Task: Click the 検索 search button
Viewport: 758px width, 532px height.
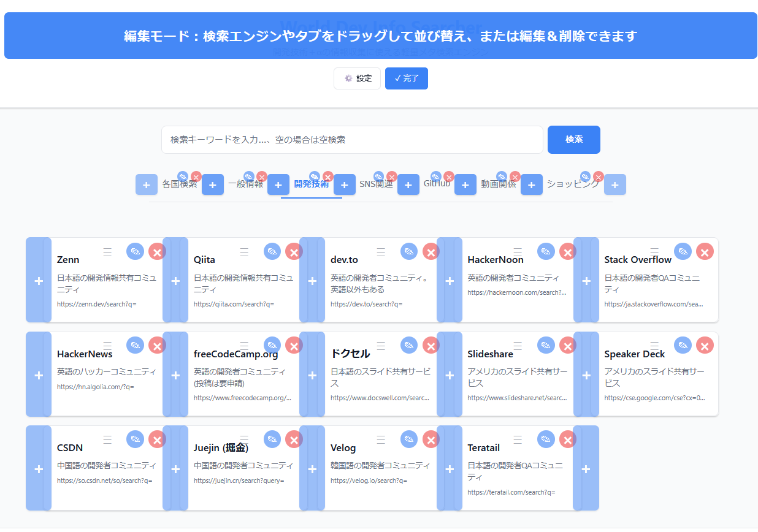Action: click(x=574, y=140)
